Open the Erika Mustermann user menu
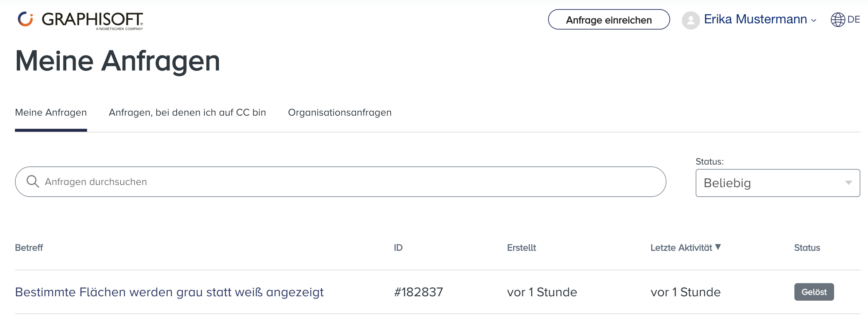868x324 pixels. [x=760, y=19]
